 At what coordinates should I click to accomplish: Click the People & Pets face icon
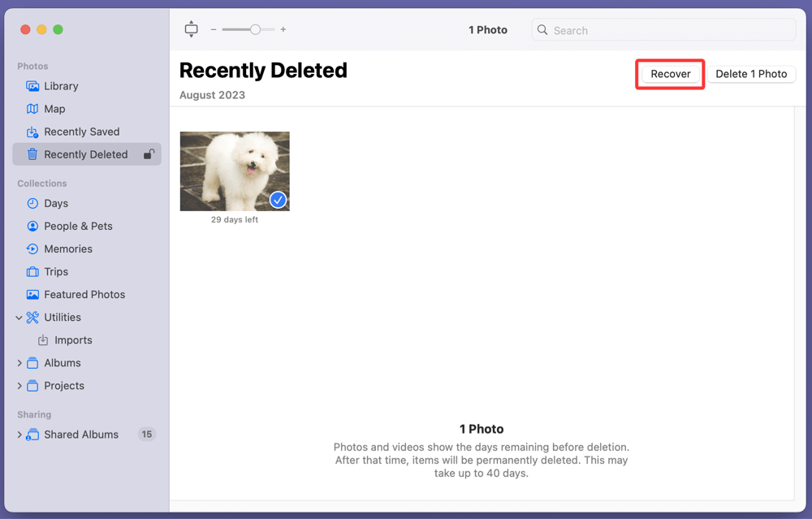(x=32, y=226)
